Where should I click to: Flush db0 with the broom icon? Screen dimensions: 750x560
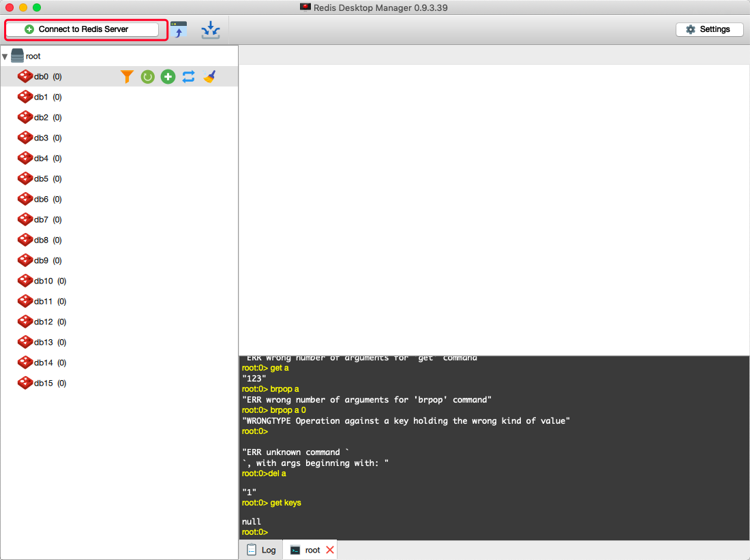209,77
